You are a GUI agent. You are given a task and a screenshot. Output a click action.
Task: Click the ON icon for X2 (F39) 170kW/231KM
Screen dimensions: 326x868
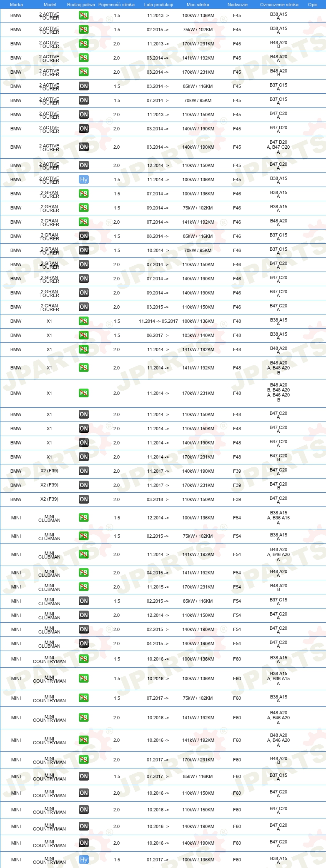point(84,485)
